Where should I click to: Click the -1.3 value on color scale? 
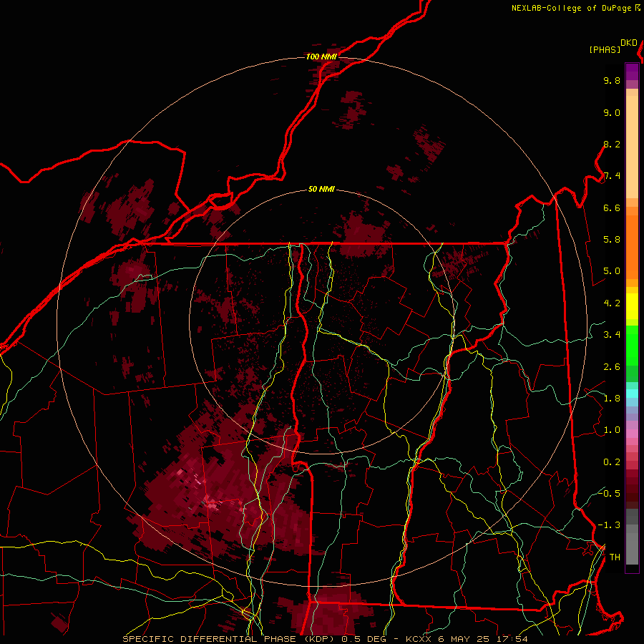click(609, 525)
